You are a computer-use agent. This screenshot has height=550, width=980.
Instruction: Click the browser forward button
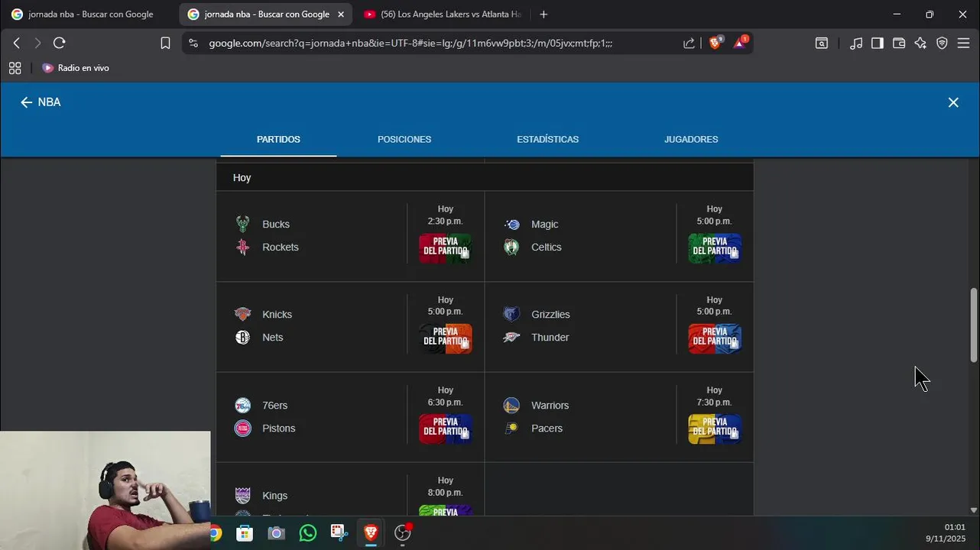tap(37, 43)
